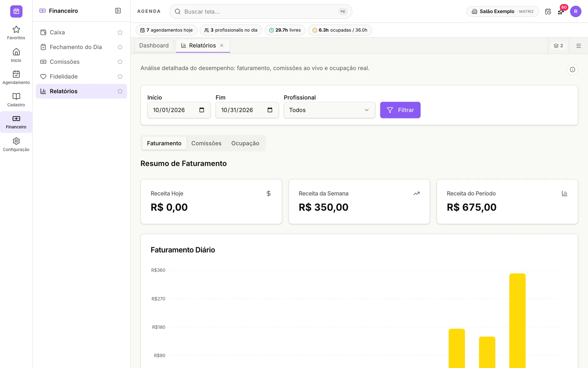
Task: Go to Início home section
Action: (x=16, y=55)
